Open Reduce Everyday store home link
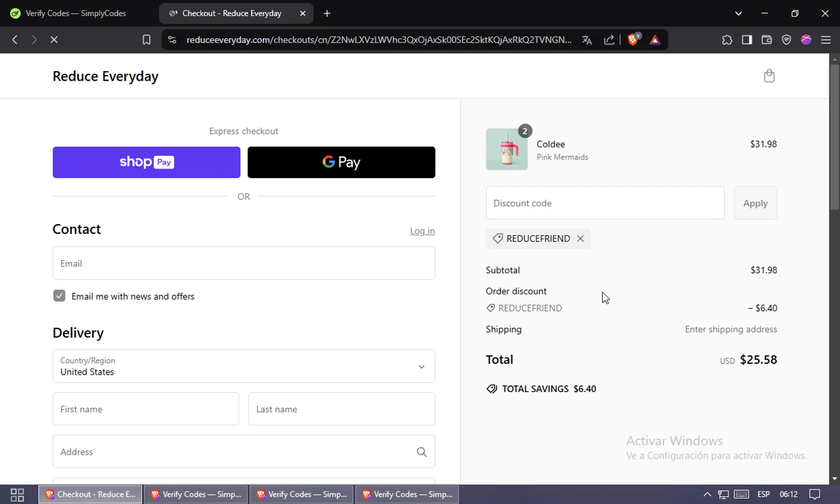840x504 pixels. (x=105, y=76)
